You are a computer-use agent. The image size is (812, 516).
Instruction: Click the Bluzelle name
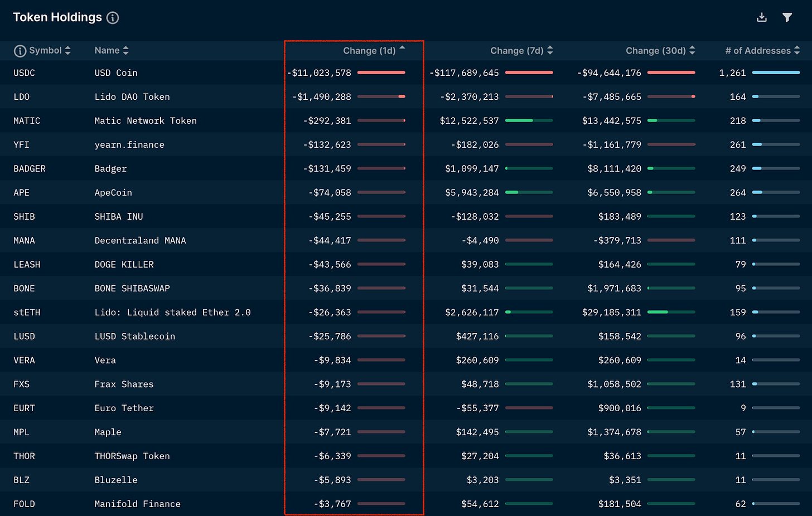116,481
